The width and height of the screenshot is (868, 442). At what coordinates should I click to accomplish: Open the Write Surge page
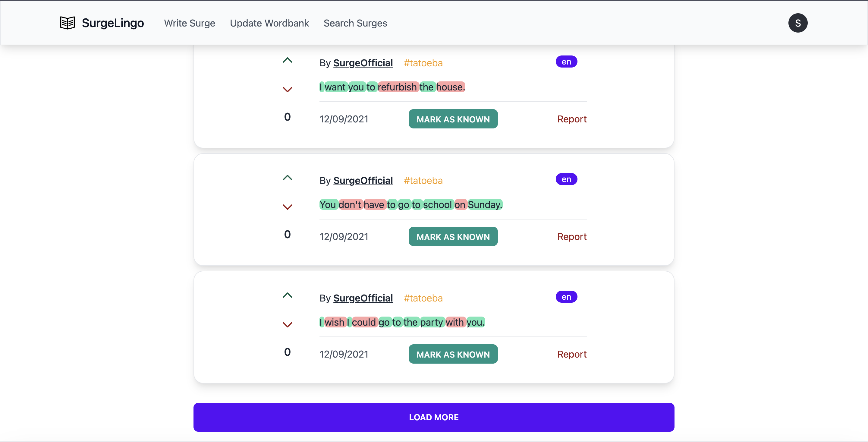189,23
